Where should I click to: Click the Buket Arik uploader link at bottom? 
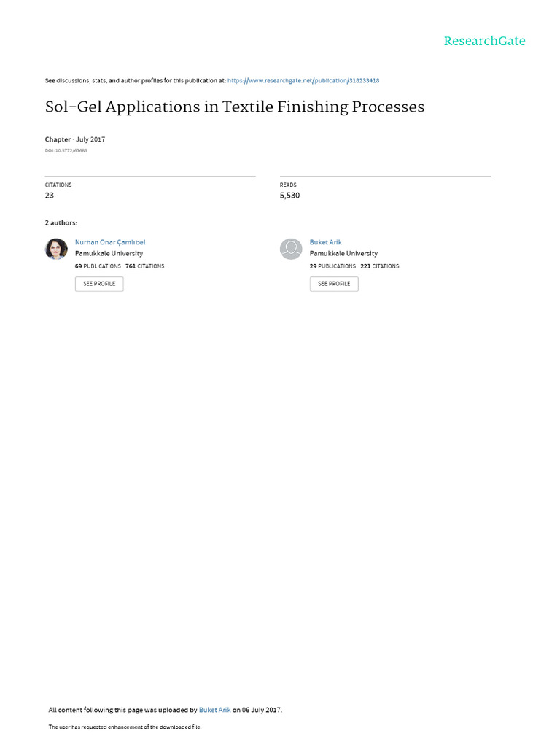coord(215,710)
